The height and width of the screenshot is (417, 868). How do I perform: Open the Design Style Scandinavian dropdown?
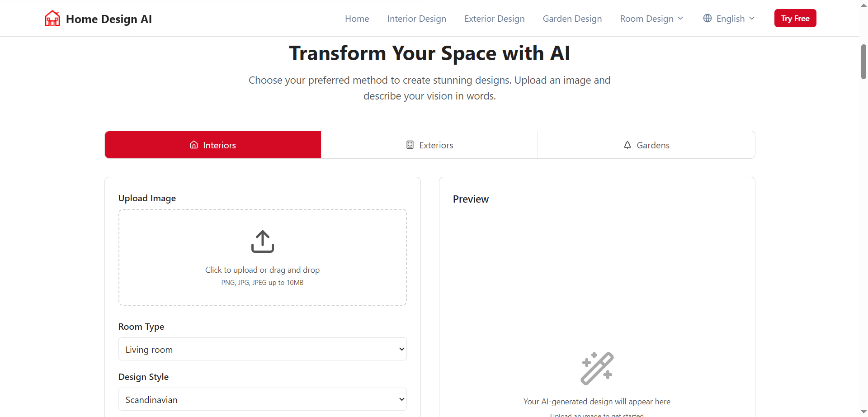pyautogui.click(x=263, y=399)
